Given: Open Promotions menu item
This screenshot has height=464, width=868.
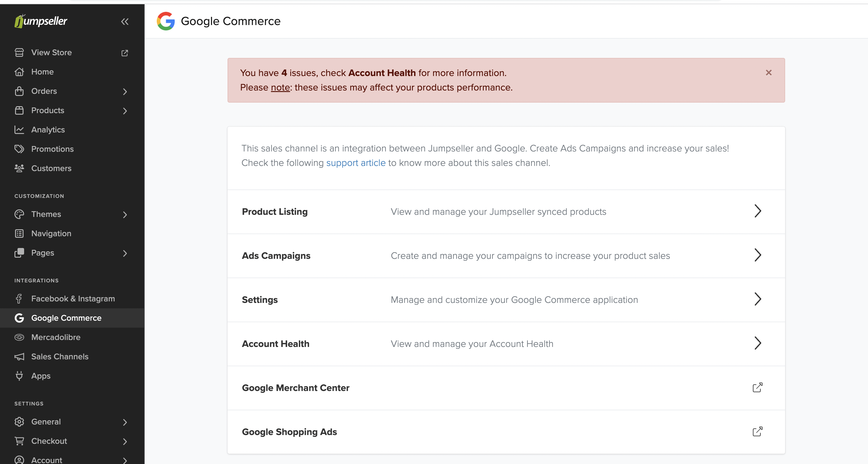Looking at the screenshot, I should click(52, 149).
